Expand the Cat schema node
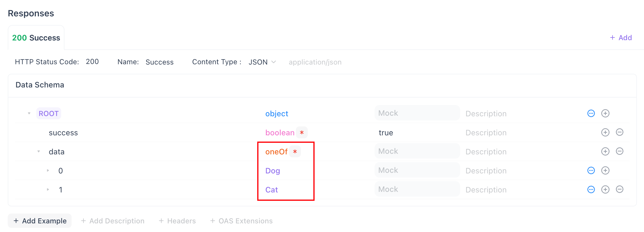The width and height of the screenshot is (644, 232). click(48, 189)
